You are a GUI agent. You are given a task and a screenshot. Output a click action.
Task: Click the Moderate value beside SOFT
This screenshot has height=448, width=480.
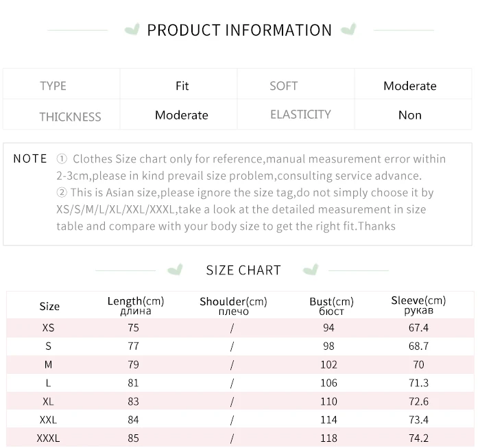[x=409, y=86]
